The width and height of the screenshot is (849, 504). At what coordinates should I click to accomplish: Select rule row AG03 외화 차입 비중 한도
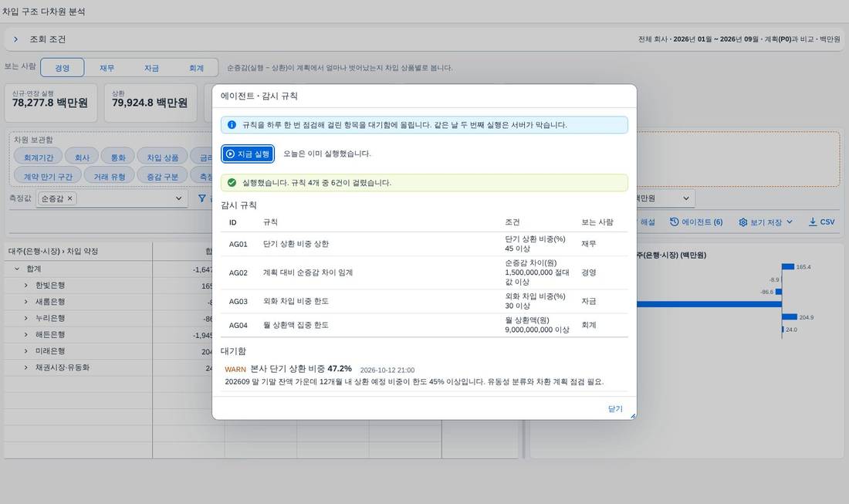[x=424, y=302]
